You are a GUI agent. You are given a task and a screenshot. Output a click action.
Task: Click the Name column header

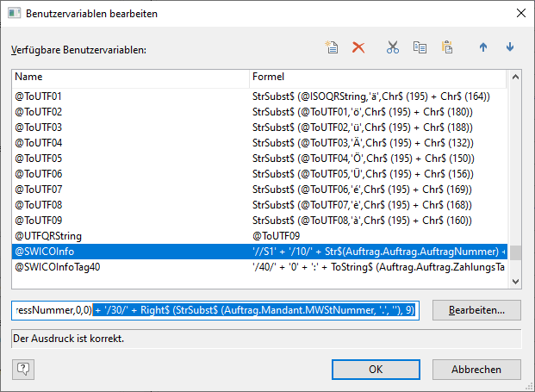(131, 77)
